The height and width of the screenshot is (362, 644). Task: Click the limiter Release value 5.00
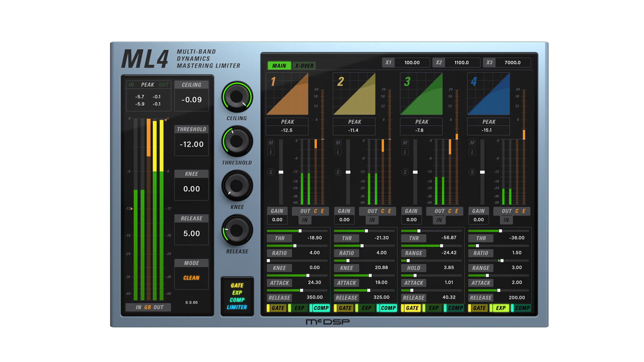click(192, 233)
